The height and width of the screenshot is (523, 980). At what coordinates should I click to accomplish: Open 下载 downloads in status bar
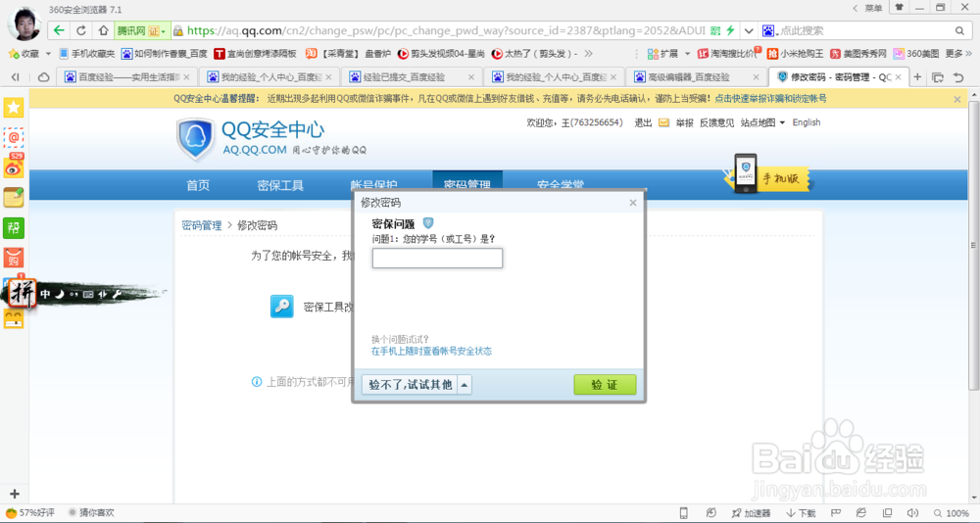(801, 513)
